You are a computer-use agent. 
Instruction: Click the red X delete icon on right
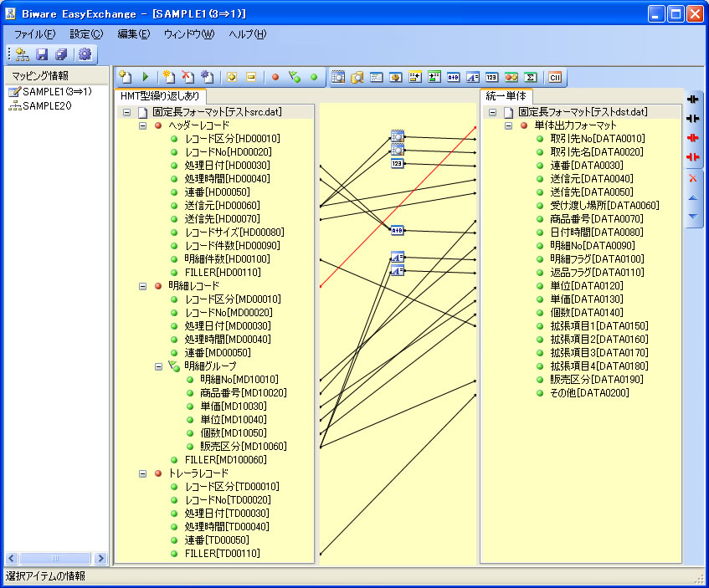coord(692,178)
